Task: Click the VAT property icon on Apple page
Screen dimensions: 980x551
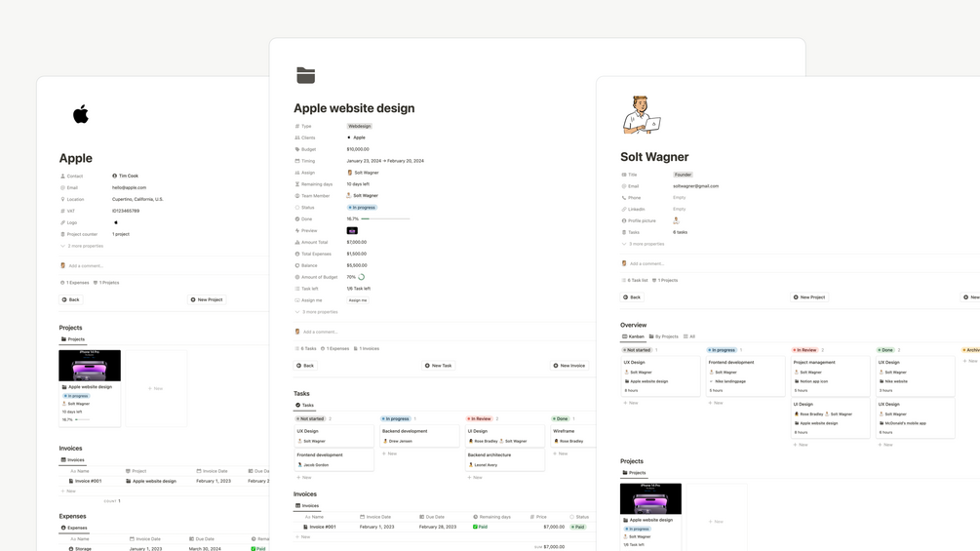Action: (62, 212)
